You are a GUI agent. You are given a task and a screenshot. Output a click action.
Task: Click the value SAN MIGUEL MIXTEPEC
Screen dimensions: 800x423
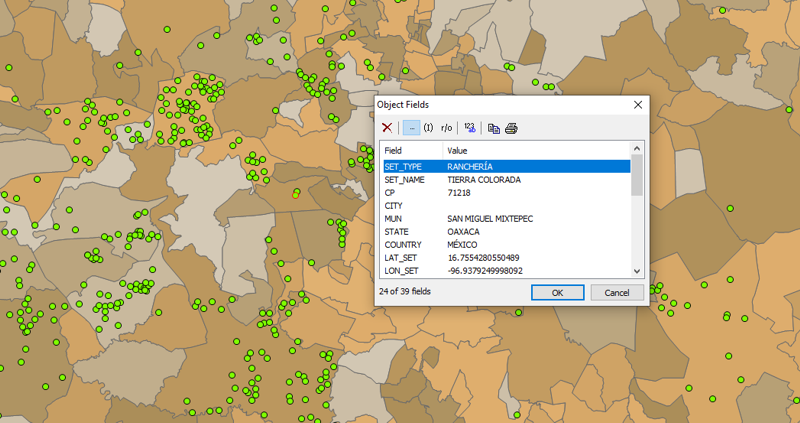(490, 219)
